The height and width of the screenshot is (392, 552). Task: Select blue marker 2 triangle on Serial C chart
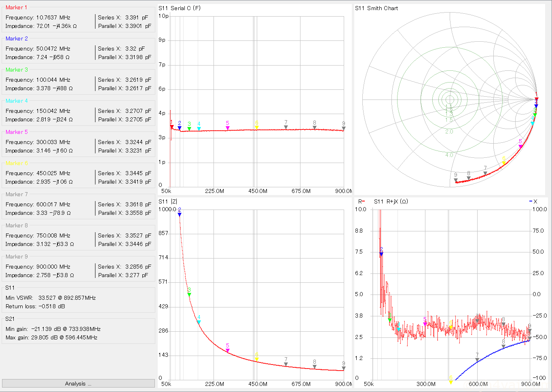tap(180, 128)
